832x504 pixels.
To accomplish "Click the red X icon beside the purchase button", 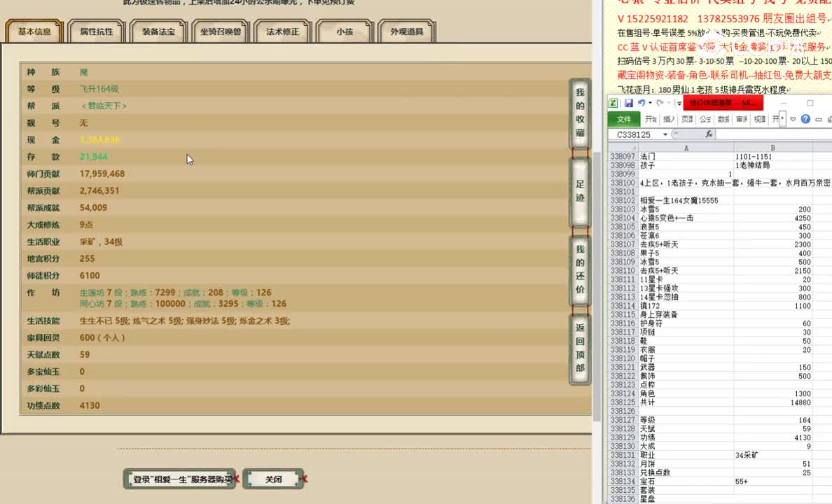I will 237,479.
